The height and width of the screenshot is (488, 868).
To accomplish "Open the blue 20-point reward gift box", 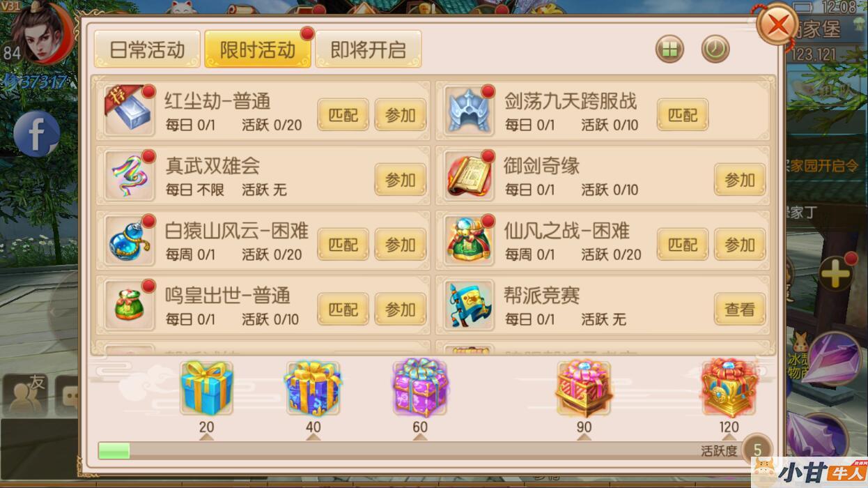I will point(206,388).
